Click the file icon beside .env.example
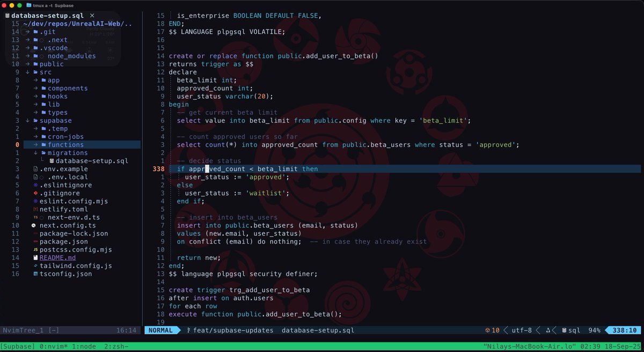 [35, 168]
